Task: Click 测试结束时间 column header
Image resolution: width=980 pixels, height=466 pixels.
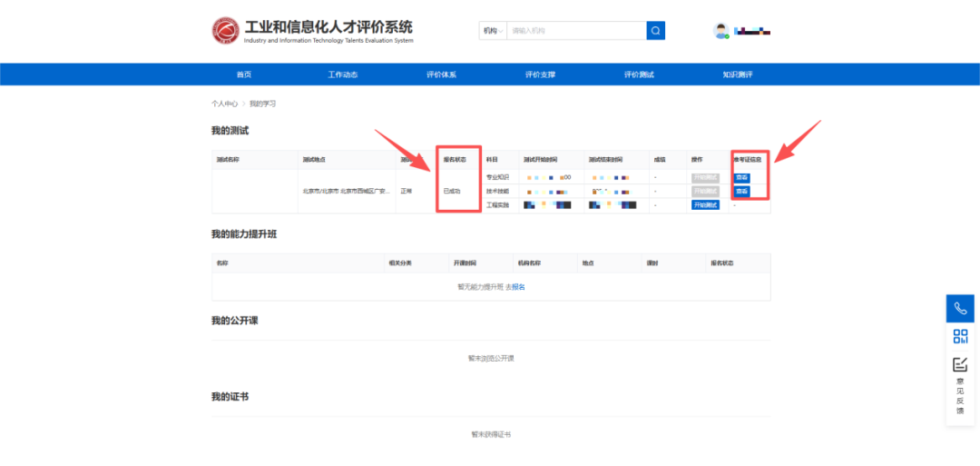Action: [x=605, y=160]
